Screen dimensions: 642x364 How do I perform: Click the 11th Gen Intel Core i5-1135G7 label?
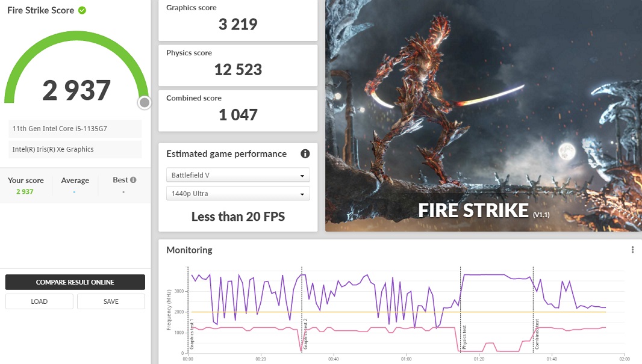coord(60,128)
